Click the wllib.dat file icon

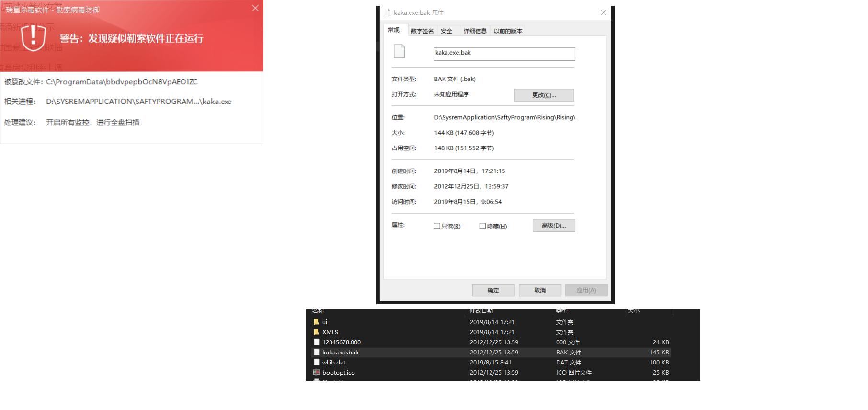tap(316, 362)
